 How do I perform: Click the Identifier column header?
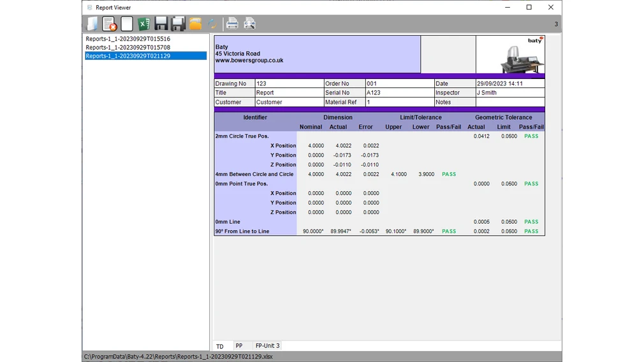(x=255, y=117)
